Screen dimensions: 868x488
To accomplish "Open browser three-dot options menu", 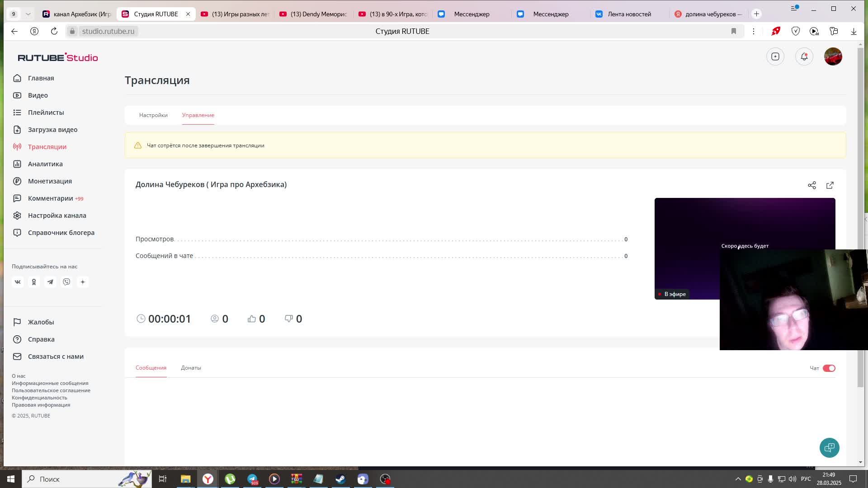I will 753,31.
